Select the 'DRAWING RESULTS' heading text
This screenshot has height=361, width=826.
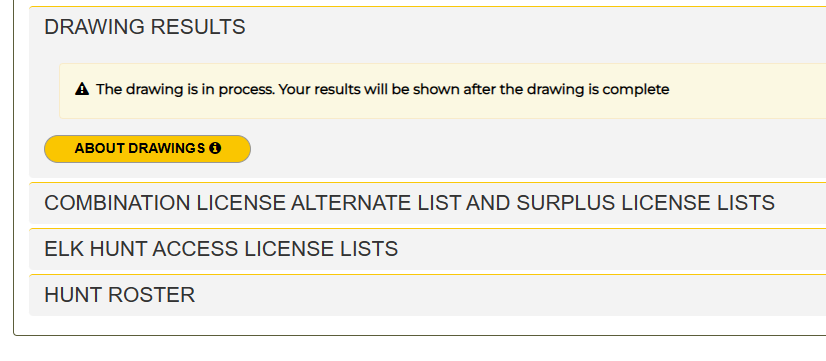(x=145, y=27)
